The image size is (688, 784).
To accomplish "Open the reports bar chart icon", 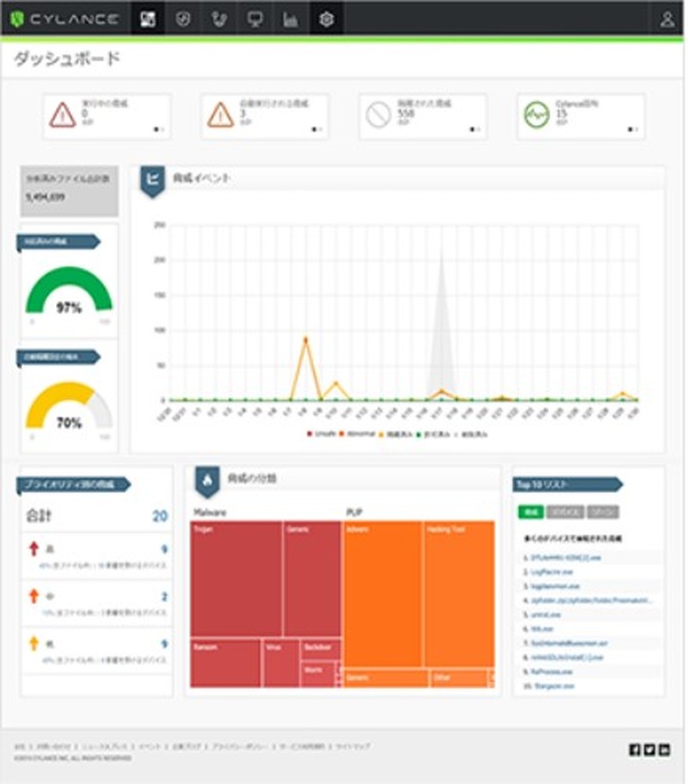I will click(291, 20).
